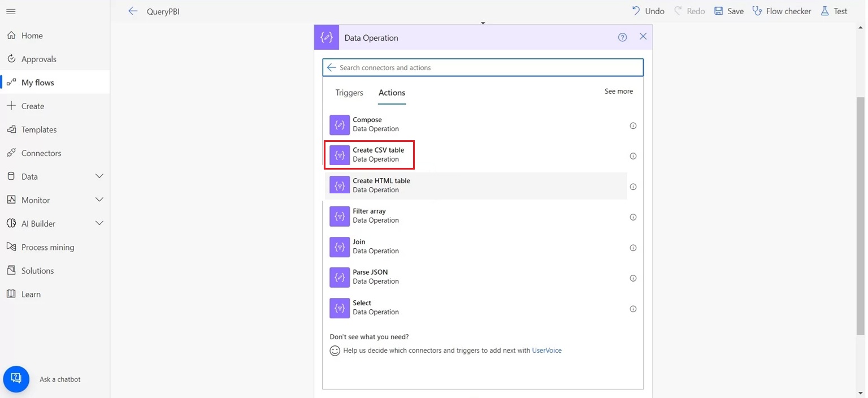Click See more link
The image size is (868, 398).
(x=619, y=91)
